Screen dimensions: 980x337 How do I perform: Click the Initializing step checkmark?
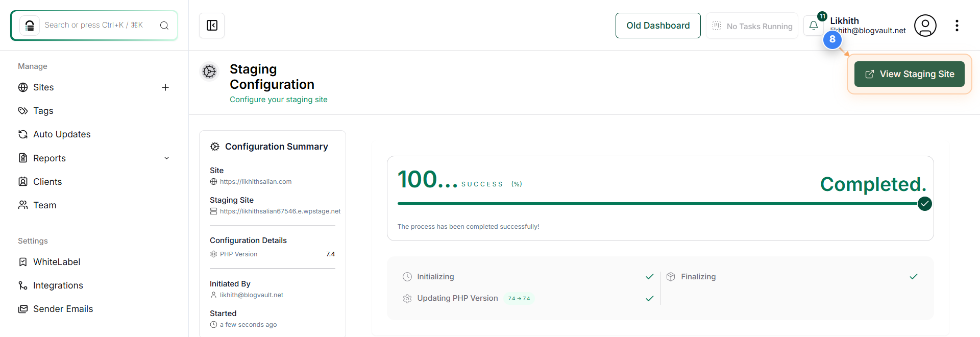pyautogui.click(x=650, y=277)
